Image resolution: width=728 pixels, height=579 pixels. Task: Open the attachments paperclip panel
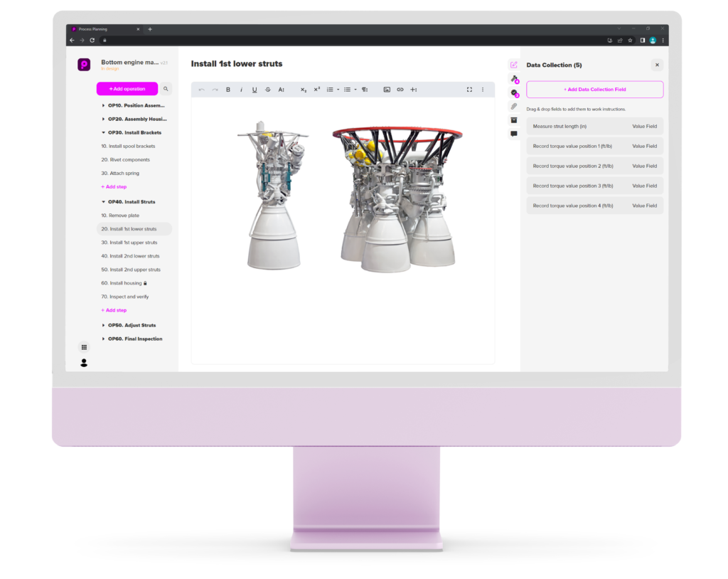pyautogui.click(x=513, y=107)
